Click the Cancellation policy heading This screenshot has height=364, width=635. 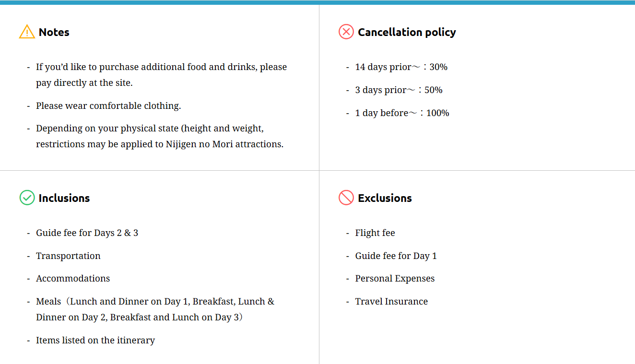[407, 32]
